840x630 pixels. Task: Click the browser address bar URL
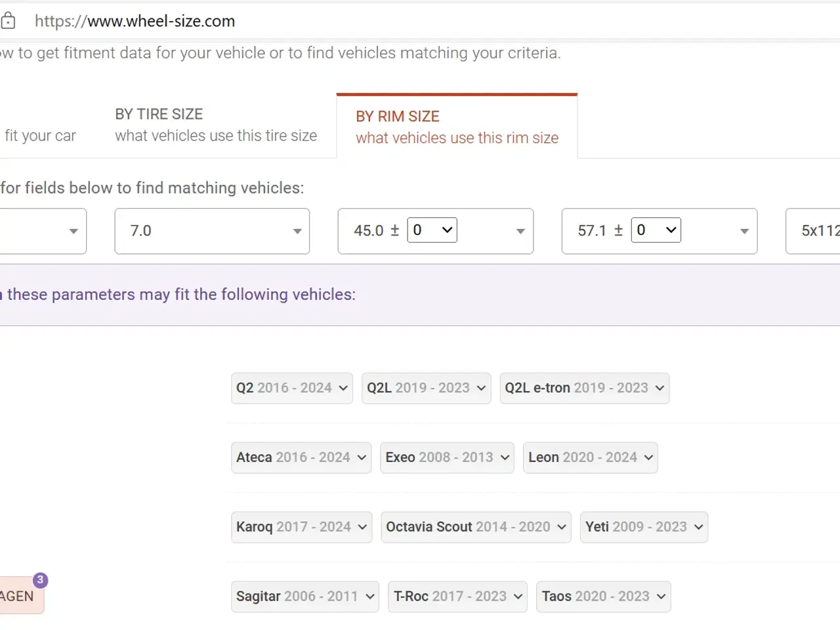[135, 21]
